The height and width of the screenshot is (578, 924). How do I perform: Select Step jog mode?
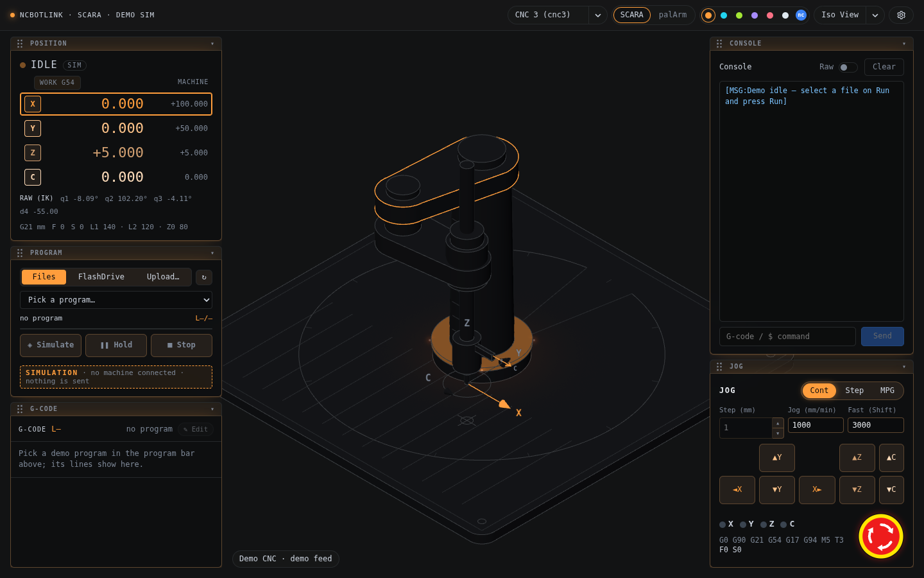pyautogui.click(x=854, y=390)
